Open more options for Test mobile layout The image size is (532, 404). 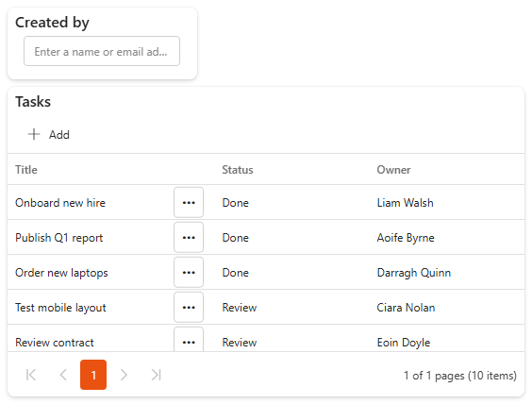click(189, 307)
